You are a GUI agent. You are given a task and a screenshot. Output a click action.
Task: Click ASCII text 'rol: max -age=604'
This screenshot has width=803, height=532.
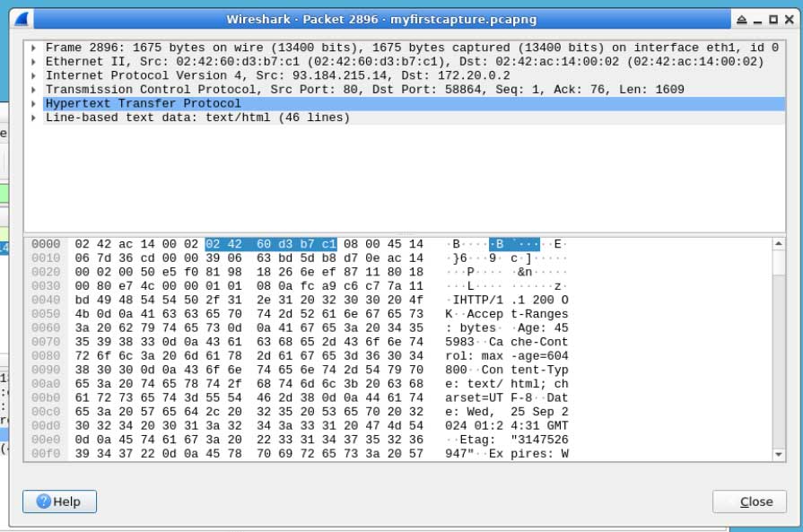click(x=507, y=356)
